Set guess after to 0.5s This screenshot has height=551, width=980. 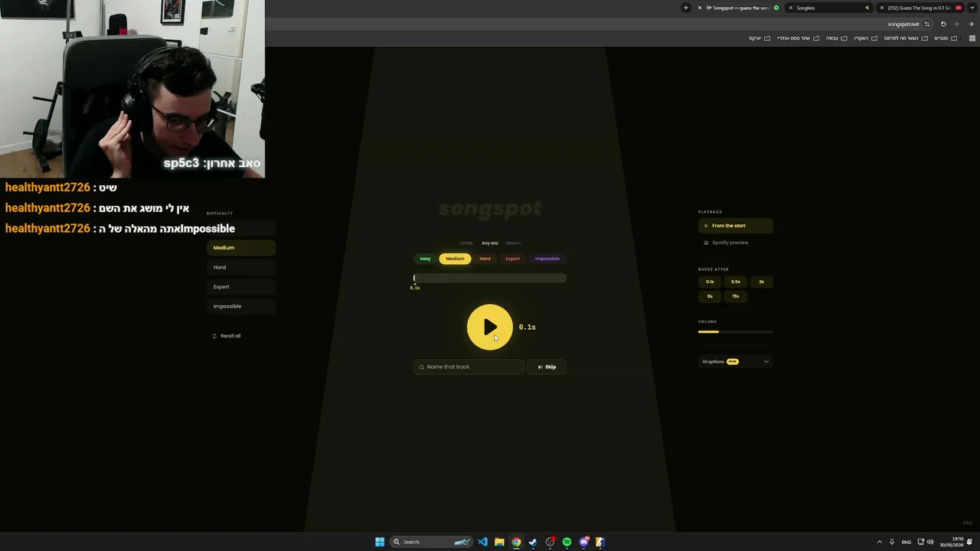click(x=736, y=282)
